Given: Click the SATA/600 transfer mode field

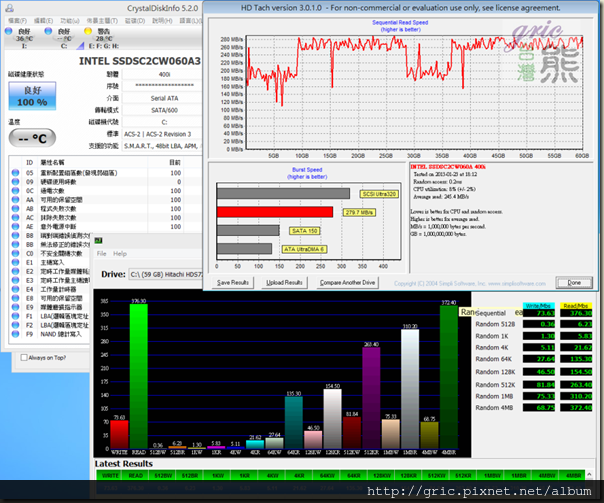Looking at the screenshot, I should pos(164,110).
